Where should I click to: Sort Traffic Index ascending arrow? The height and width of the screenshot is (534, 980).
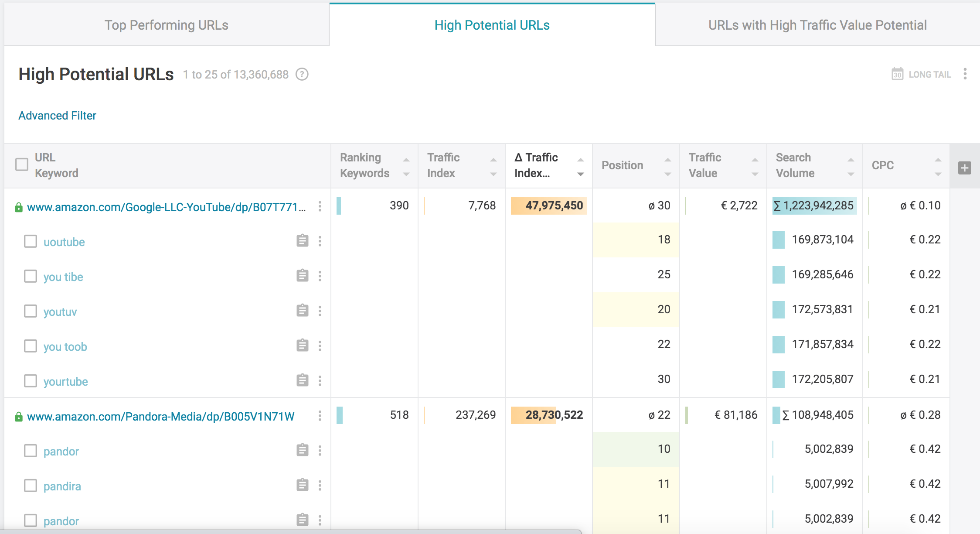coord(493,160)
